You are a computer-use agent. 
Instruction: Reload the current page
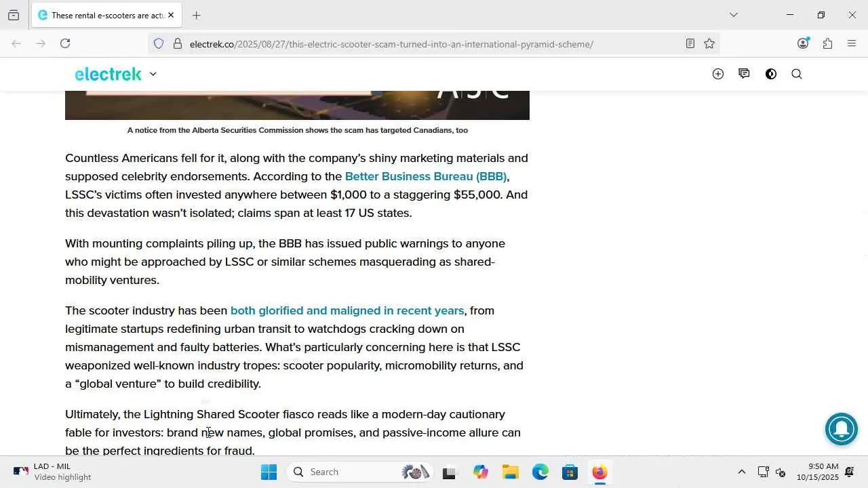65,43
